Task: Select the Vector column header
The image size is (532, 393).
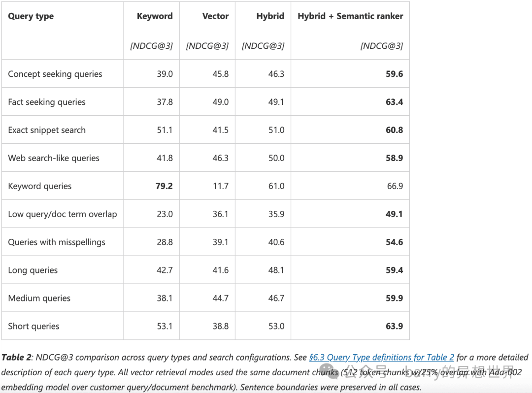Action: pos(215,16)
